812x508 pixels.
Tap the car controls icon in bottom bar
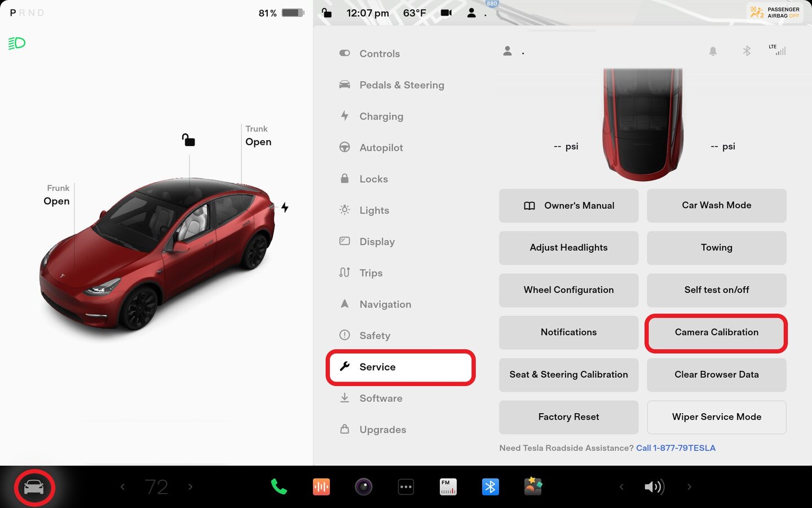coord(34,487)
